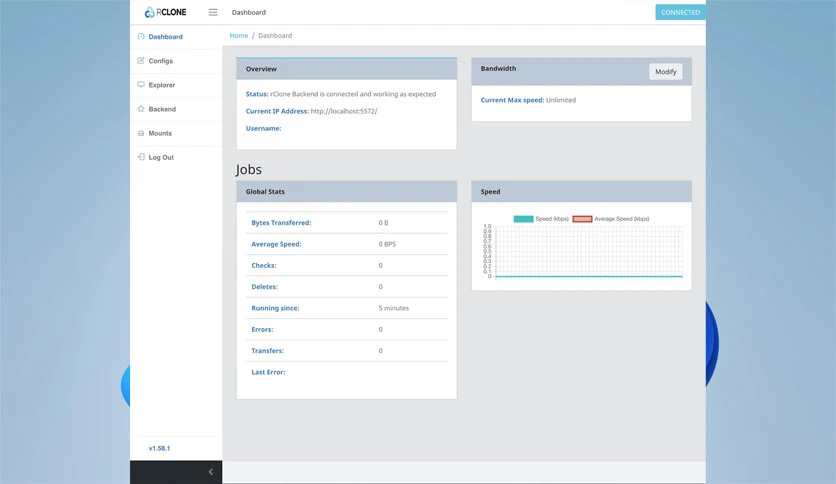Screen dimensions: 836x484
Task: Click the Backend star icon
Action: point(141,109)
